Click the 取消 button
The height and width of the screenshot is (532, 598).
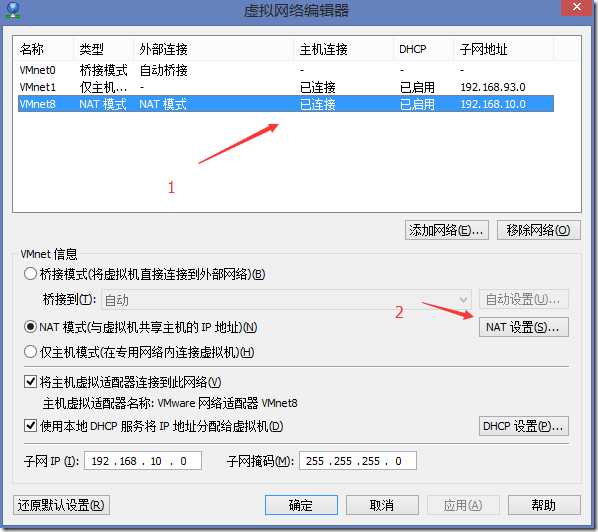(x=382, y=505)
